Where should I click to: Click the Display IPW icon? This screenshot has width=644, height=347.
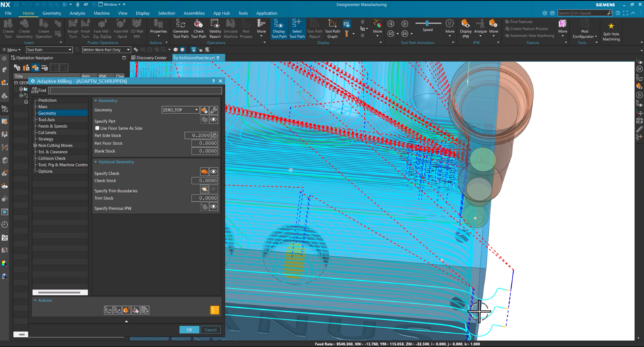coord(465,28)
